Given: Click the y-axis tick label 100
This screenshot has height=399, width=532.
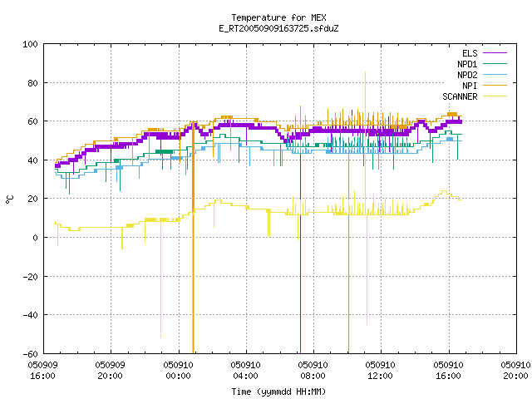Looking at the screenshot, I should pyautogui.click(x=30, y=44).
